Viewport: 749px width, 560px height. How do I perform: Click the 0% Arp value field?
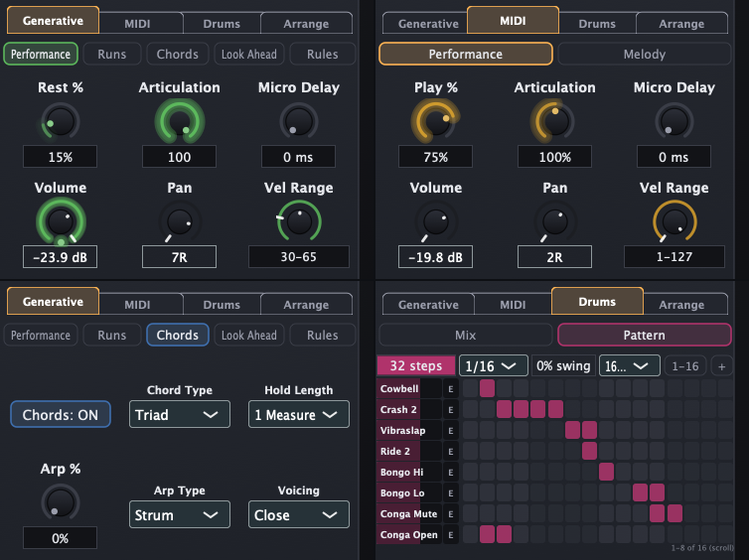(61, 538)
